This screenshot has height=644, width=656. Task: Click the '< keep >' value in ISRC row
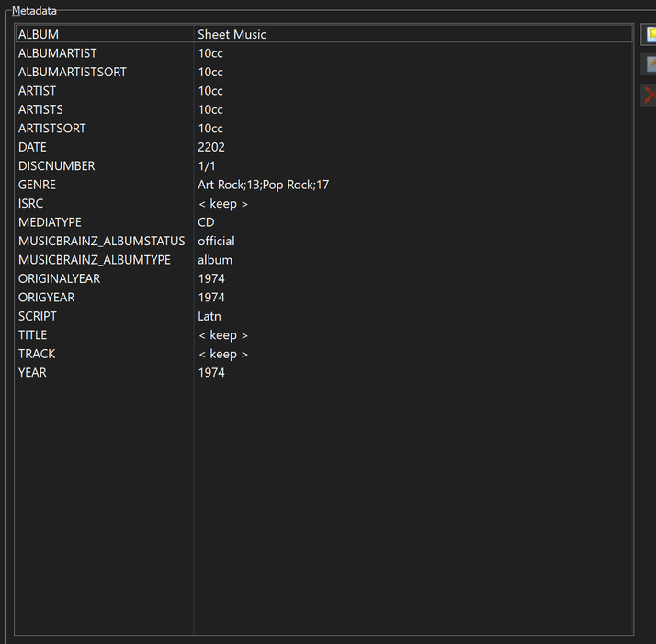(223, 204)
